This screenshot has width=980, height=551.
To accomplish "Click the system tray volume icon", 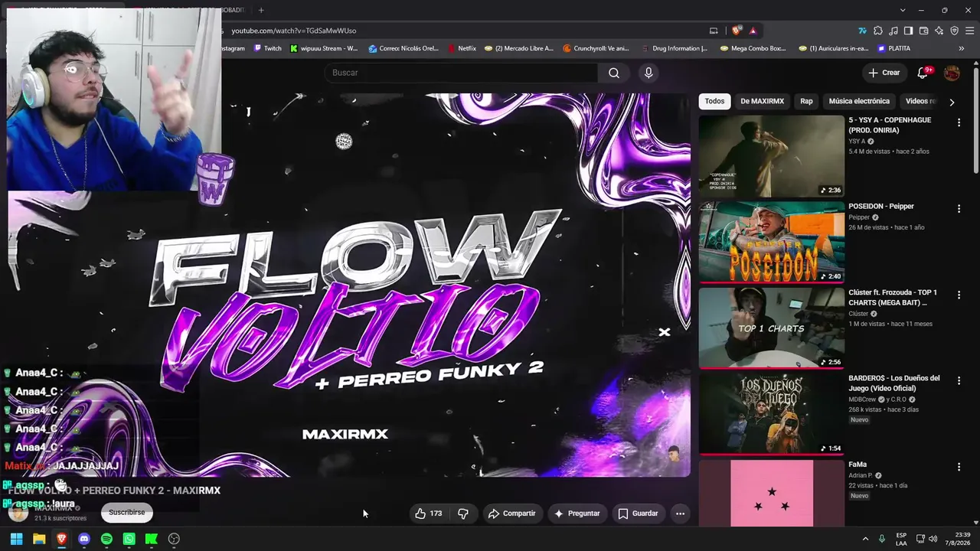I will (x=933, y=539).
